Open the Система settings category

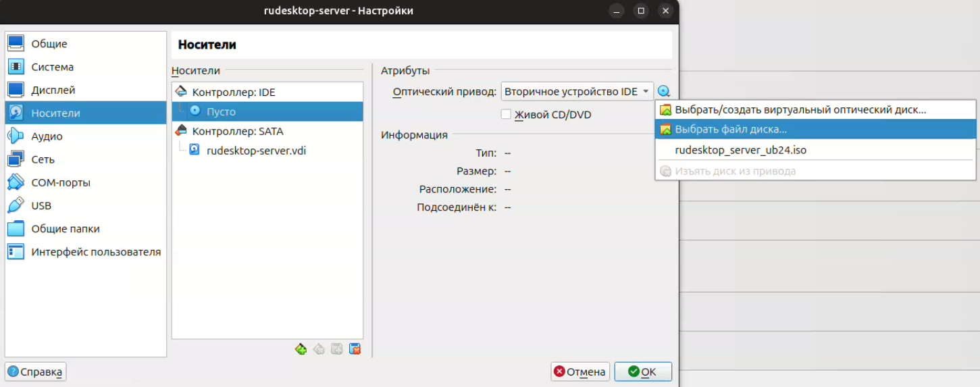[x=52, y=67]
